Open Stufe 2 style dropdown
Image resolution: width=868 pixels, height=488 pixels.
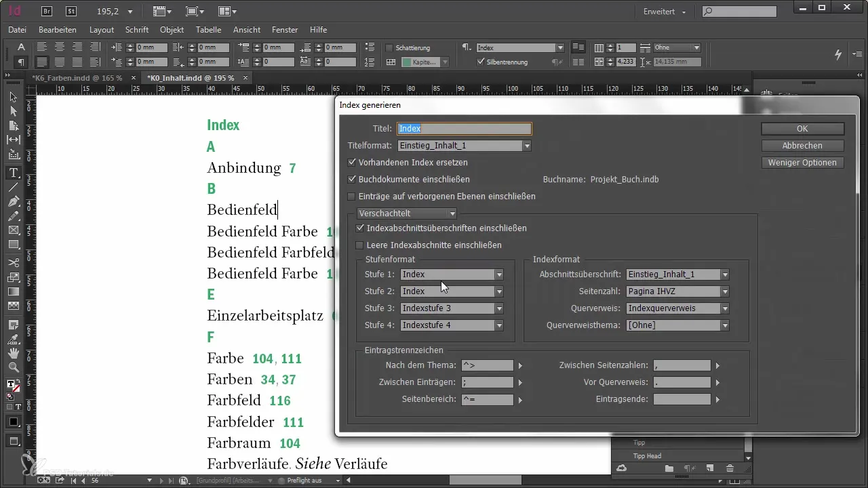[x=452, y=291]
